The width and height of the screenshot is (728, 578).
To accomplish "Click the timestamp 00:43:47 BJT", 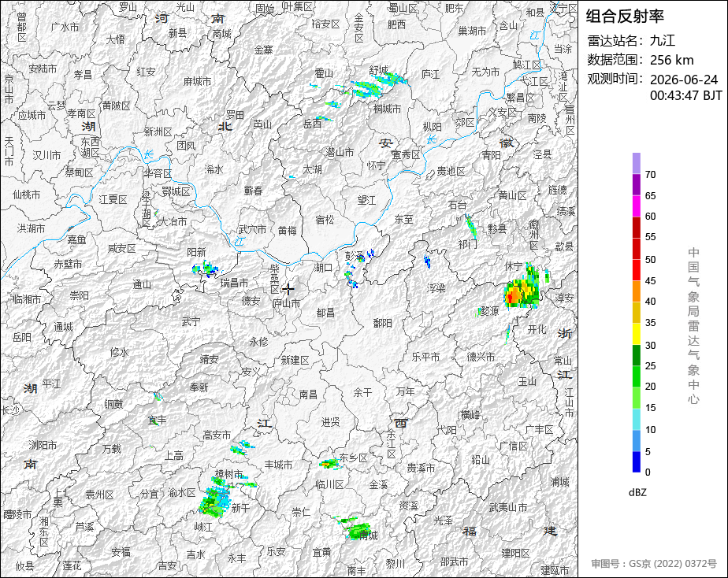I will pyautogui.click(x=685, y=95).
